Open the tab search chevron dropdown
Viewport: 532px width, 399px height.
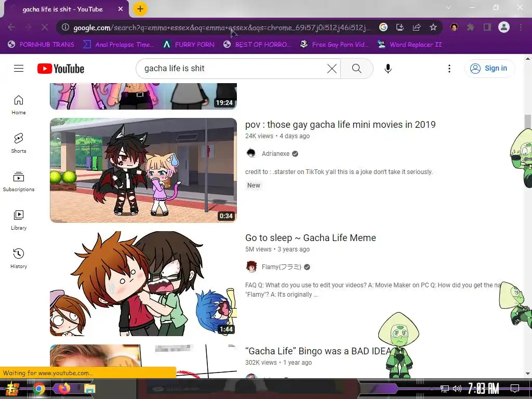[x=448, y=7]
